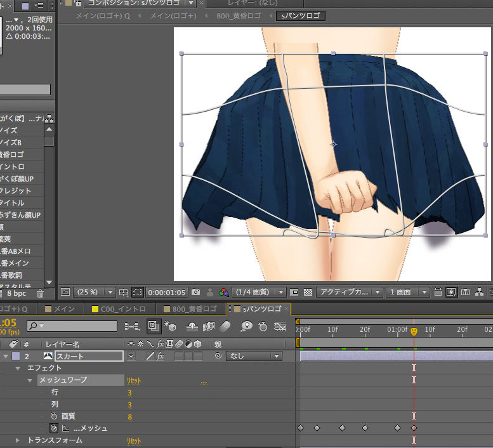This screenshot has width=493, height=448.
Task: Select the first メッシュ keyframe at 0:00f
Action: pyautogui.click(x=300, y=428)
